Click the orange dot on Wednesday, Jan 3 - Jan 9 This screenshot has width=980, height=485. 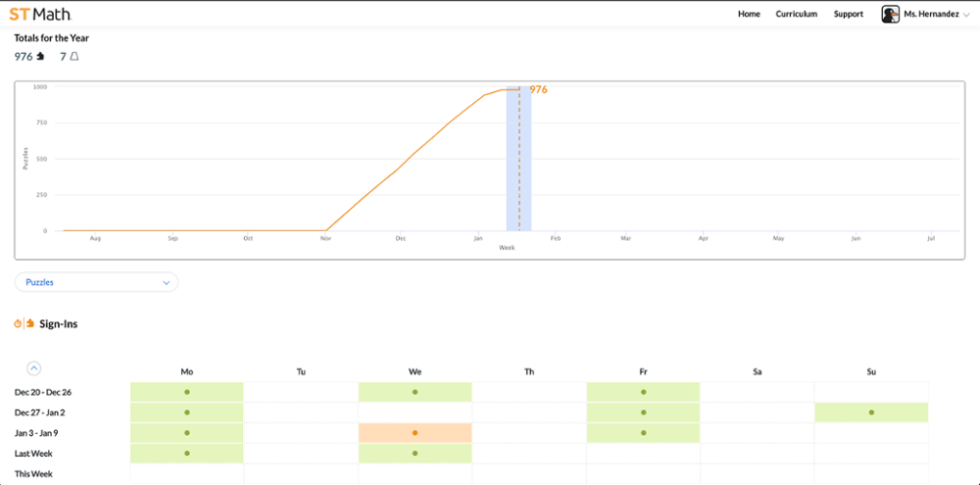click(415, 433)
